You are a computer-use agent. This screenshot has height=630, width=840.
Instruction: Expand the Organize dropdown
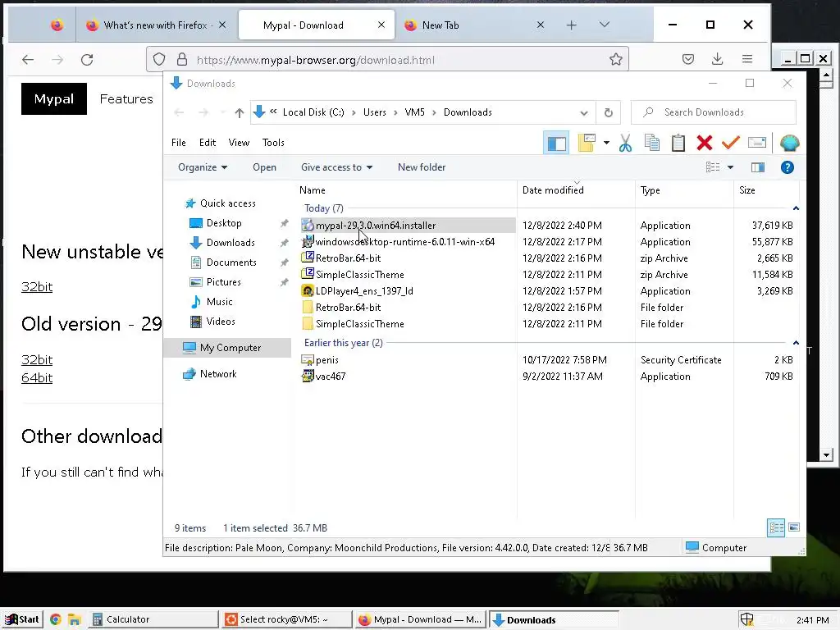(x=203, y=167)
